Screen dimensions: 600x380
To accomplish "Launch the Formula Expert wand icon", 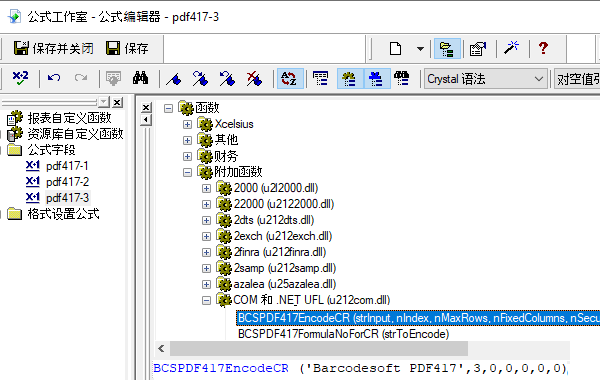I will coord(512,49).
